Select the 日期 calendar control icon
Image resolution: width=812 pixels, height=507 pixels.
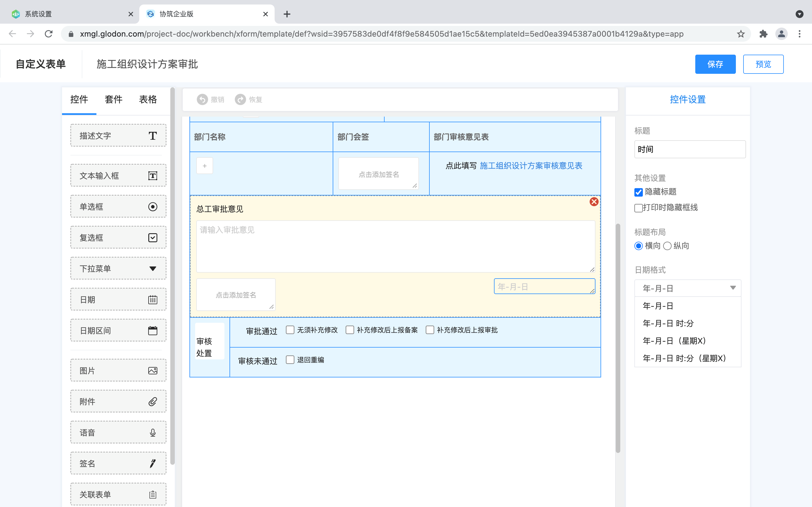153,299
